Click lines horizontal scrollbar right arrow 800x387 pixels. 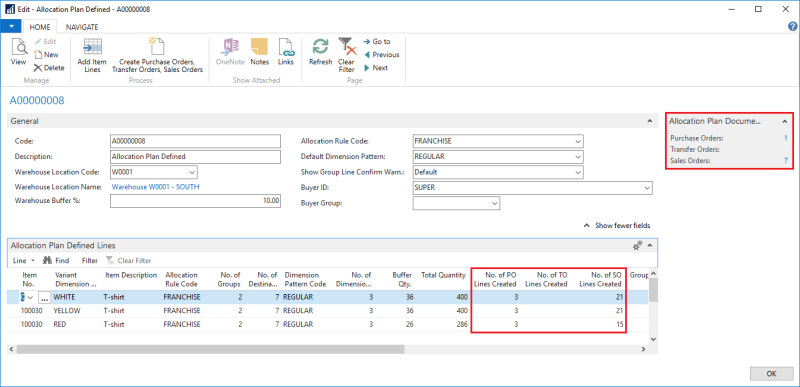(644, 349)
